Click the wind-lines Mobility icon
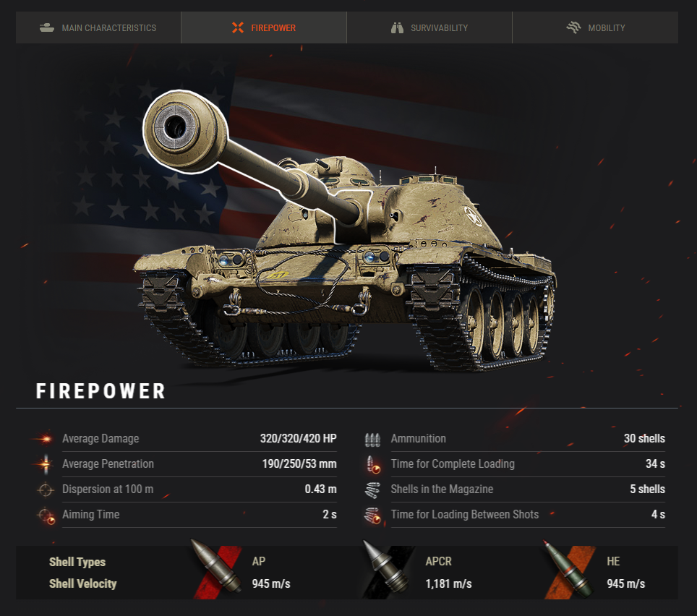Screen dimensions: 697x616 (x=573, y=27)
